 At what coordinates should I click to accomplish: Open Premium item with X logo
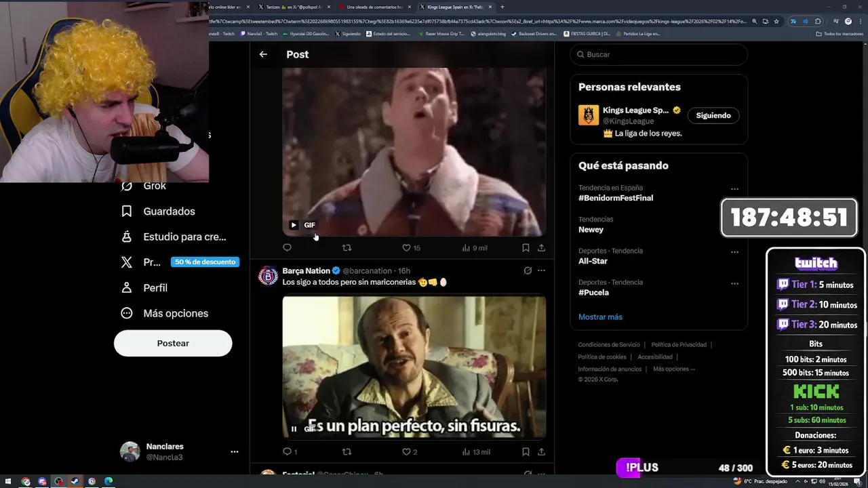click(140, 262)
